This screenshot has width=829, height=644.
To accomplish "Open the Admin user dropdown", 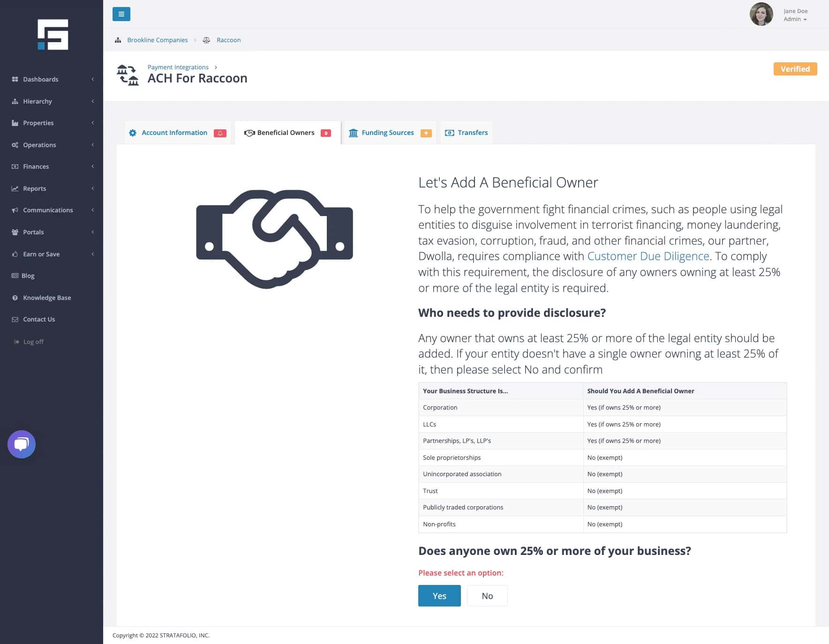I will pos(795,19).
